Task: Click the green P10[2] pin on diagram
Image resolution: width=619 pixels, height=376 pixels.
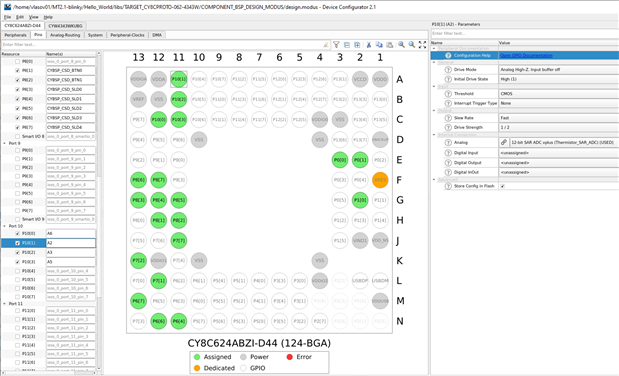Action: coord(179,99)
